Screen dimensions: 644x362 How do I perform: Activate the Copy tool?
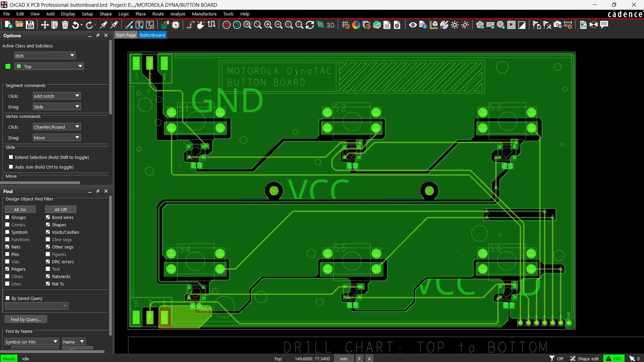tap(55, 25)
